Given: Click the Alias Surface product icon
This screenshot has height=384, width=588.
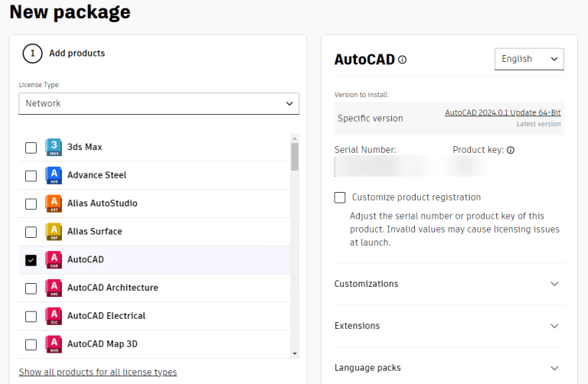Looking at the screenshot, I should (54, 232).
